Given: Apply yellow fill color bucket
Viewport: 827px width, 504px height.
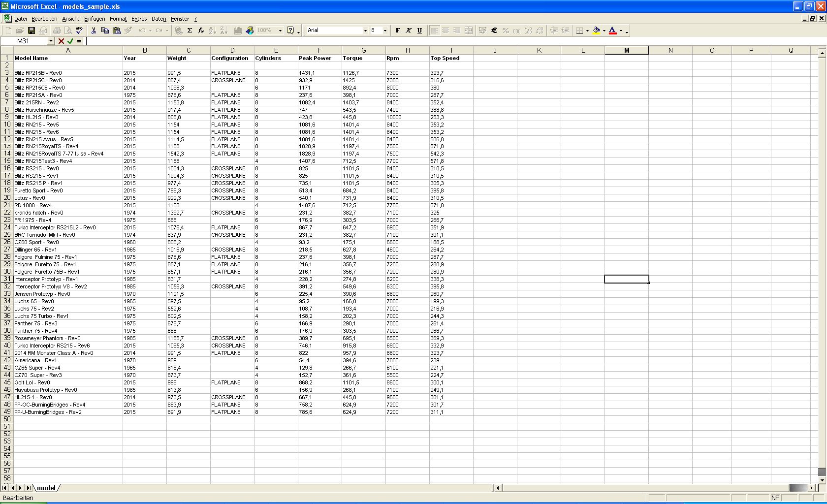Looking at the screenshot, I should tap(597, 31).
